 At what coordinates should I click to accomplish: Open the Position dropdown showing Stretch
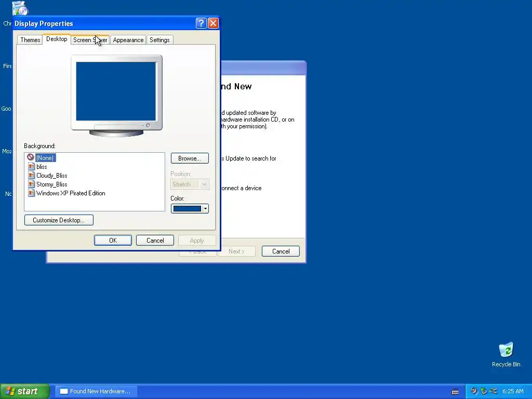[190, 184]
